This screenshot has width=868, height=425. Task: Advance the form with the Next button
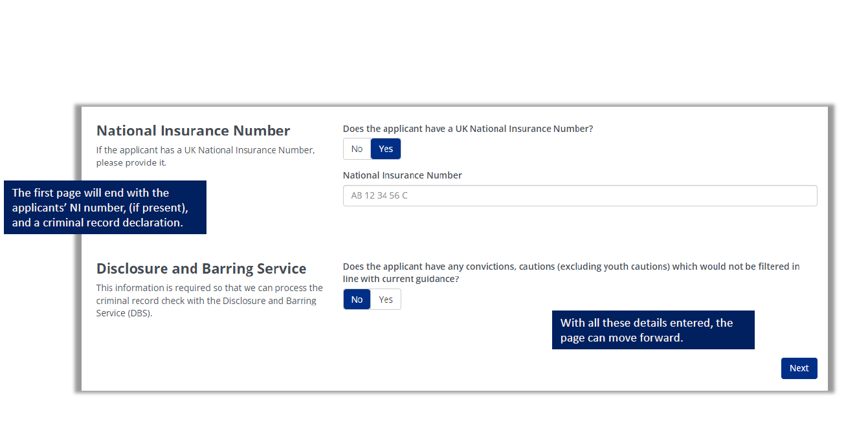799,367
